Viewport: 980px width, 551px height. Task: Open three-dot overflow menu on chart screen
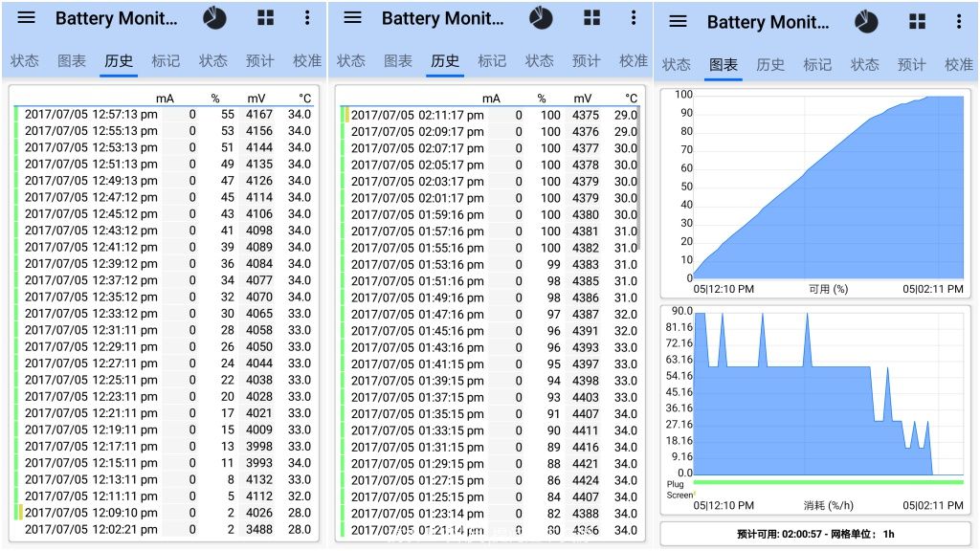pos(959,22)
